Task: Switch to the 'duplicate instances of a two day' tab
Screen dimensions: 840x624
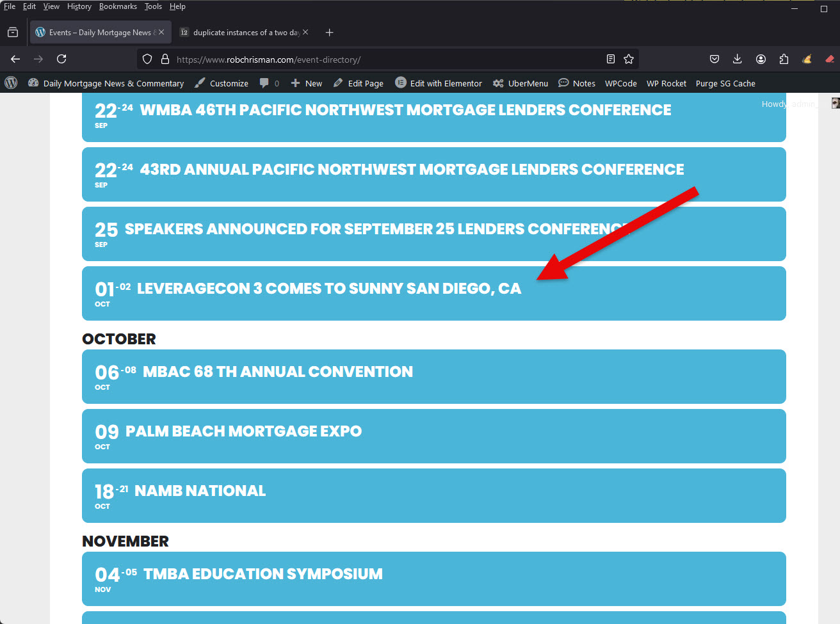Action: (245, 33)
